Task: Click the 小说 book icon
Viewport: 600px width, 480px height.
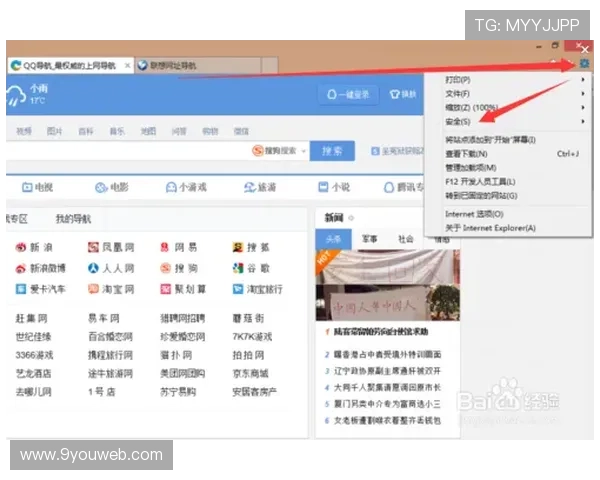Action: [323, 187]
